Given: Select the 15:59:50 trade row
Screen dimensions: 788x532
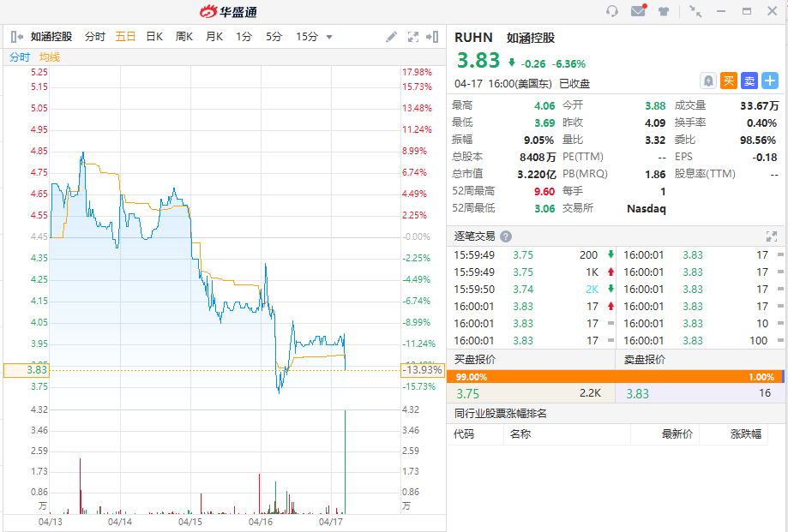Looking at the screenshot, I should [x=533, y=289].
